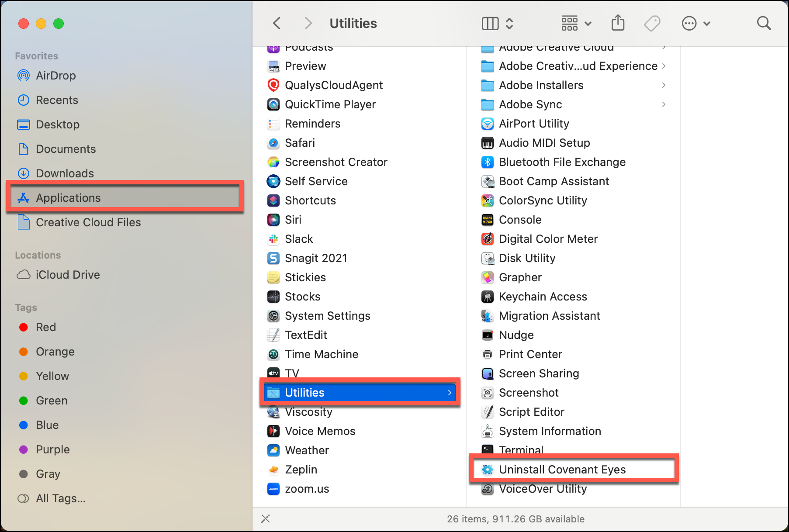Select the Snagit 2021 icon
The width and height of the screenshot is (789, 532).
273,258
